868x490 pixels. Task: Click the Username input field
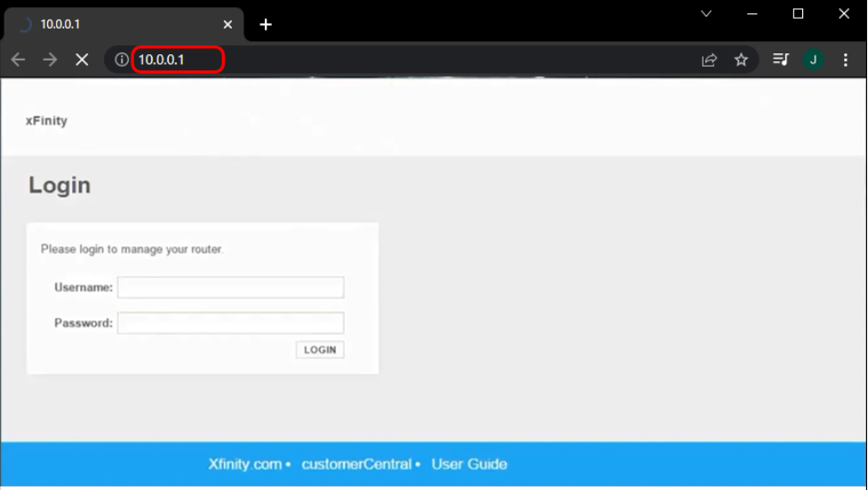pos(231,287)
